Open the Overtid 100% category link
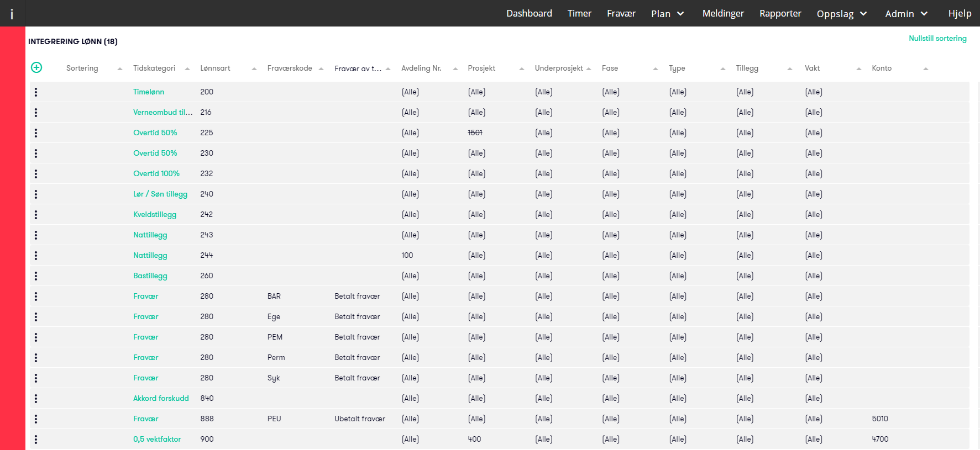 coord(156,174)
